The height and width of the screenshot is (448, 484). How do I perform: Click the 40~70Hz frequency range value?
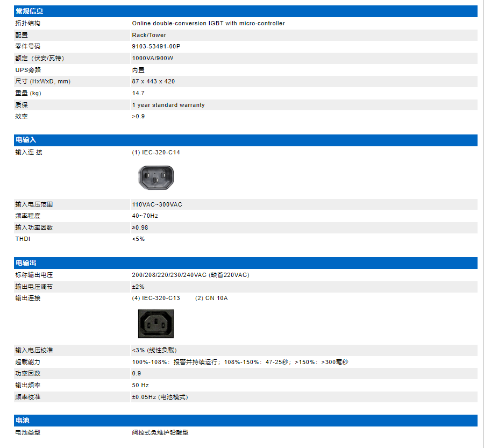[145, 216]
